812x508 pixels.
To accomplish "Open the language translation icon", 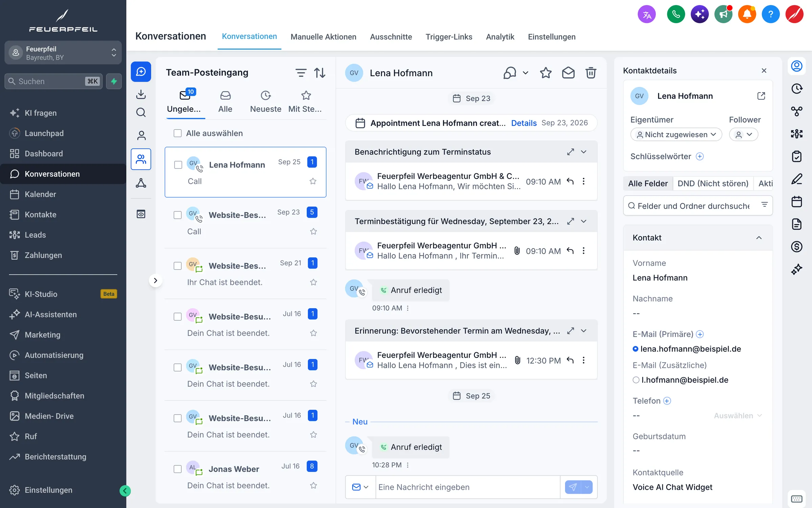I will coord(647,14).
